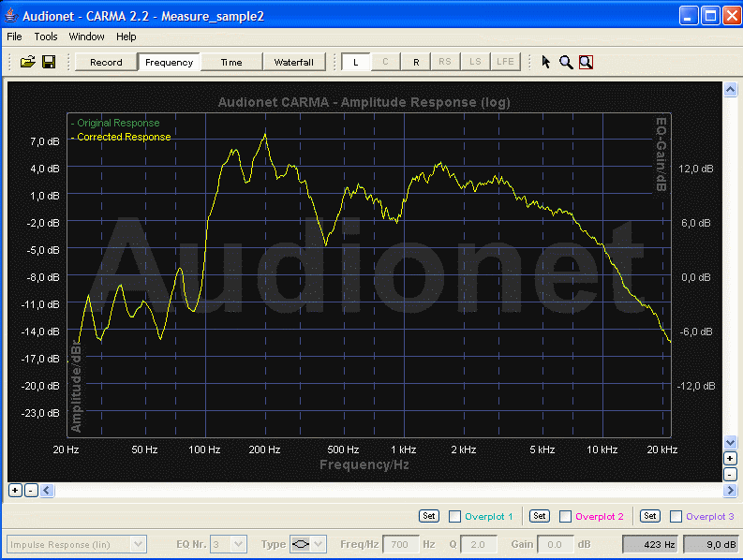Viewport: 743px width, 560px height.
Task: Click the 423 Hz cursor frequency readout
Action: click(651, 544)
